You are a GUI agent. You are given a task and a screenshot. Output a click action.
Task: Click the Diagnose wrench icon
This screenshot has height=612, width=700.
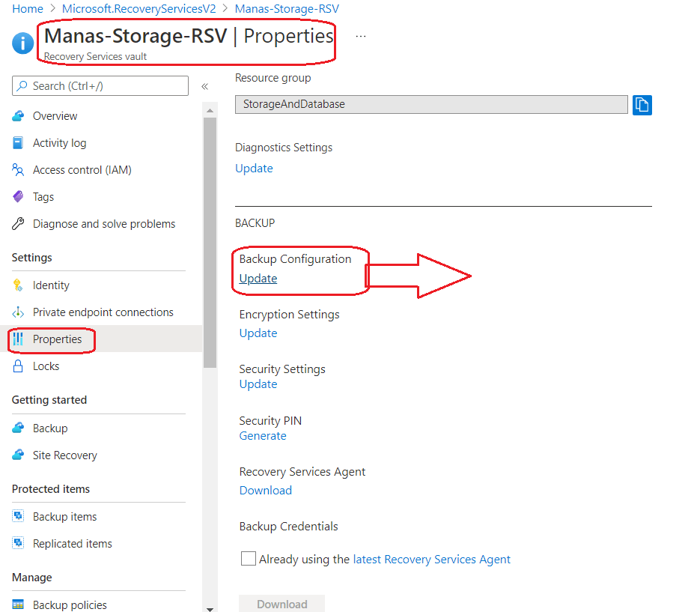pos(18,223)
